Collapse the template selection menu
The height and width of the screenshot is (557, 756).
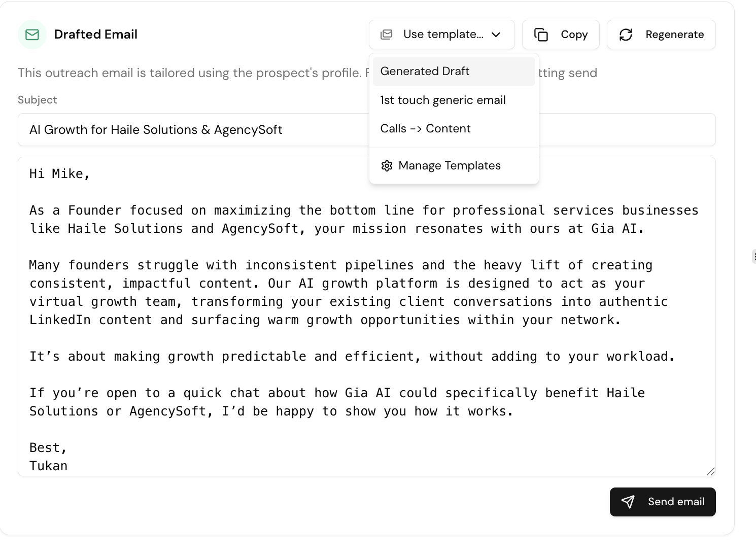click(441, 34)
